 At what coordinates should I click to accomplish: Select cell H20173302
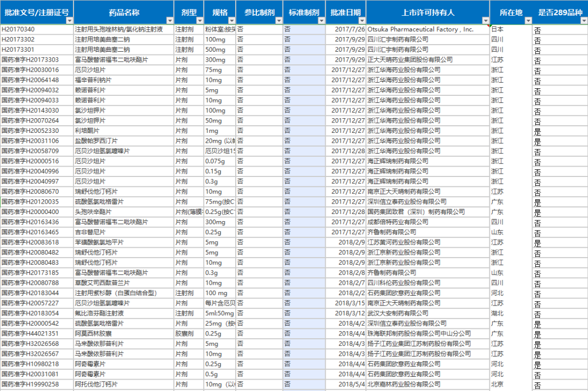(37, 39)
